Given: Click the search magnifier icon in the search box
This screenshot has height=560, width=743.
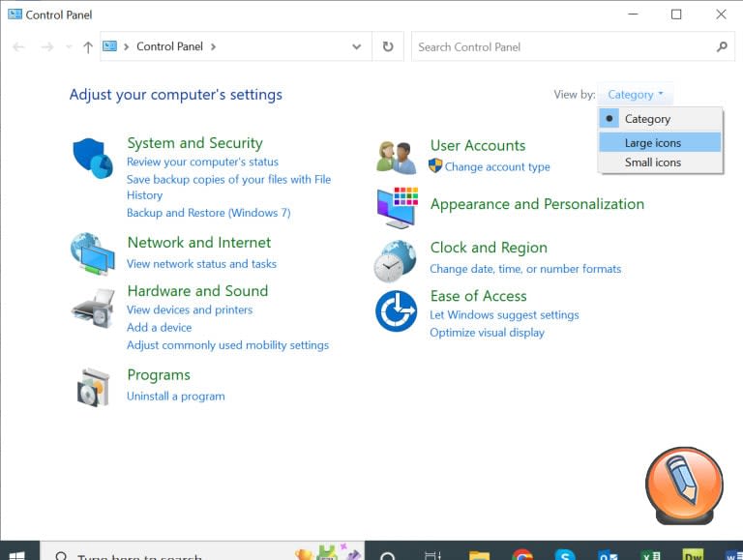Looking at the screenshot, I should [x=722, y=46].
